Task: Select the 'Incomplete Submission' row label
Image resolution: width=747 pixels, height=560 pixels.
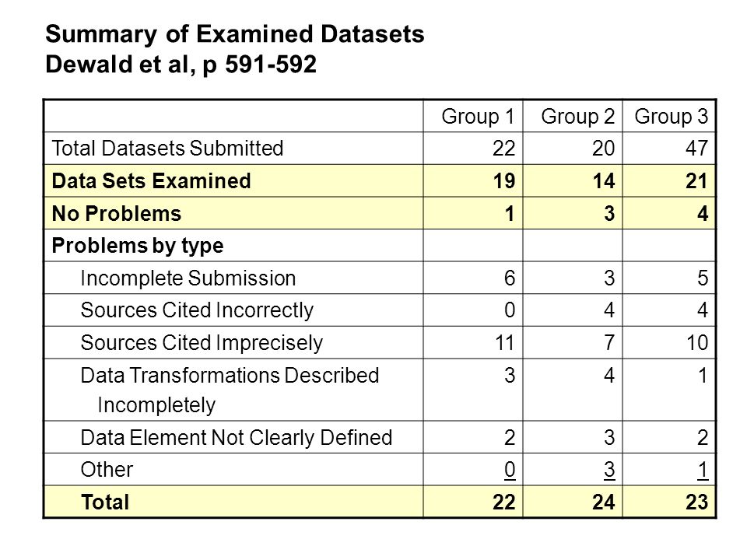Action: point(188,278)
